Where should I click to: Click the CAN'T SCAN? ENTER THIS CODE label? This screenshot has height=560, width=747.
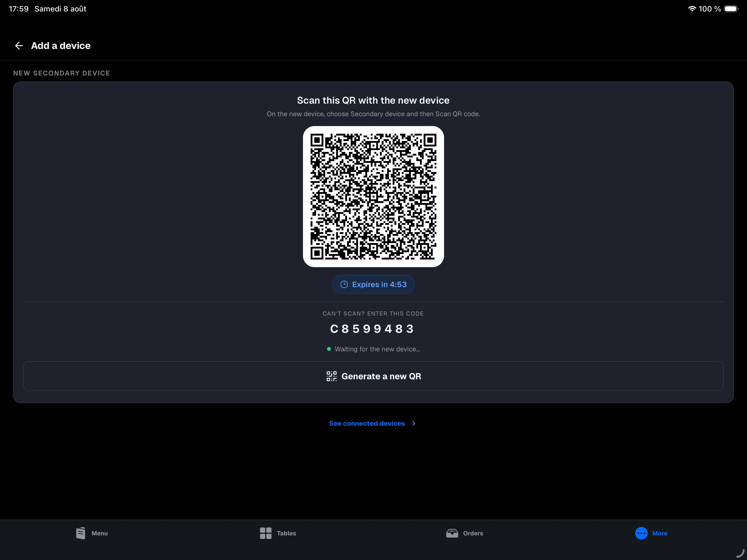(x=373, y=313)
